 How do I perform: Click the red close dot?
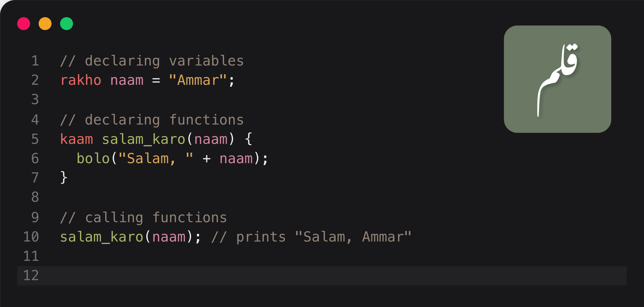click(24, 24)
